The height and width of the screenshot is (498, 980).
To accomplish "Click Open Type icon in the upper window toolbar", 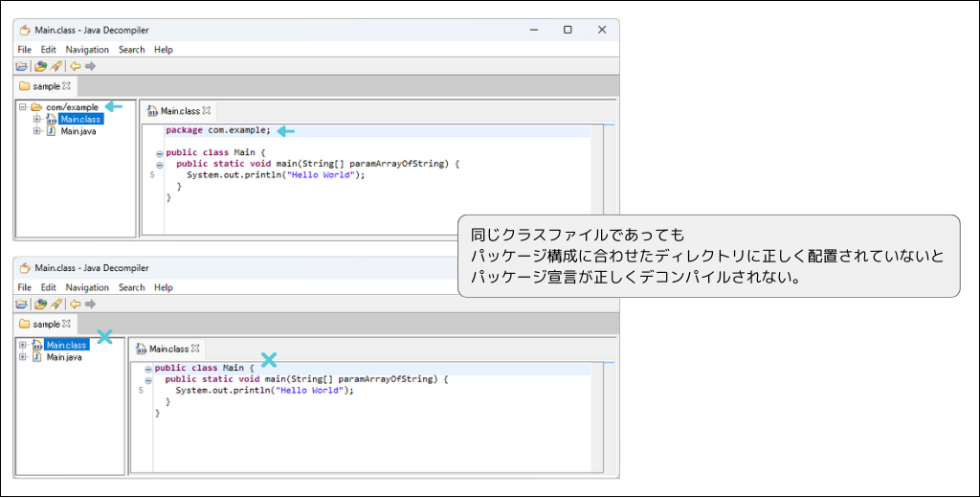I will tap(40, 66).
